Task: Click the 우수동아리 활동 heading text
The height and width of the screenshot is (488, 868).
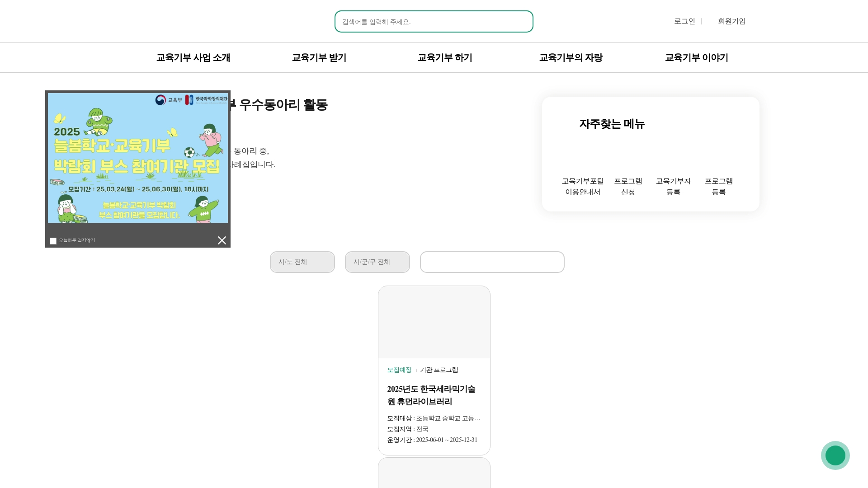Action: pos(283,105)
